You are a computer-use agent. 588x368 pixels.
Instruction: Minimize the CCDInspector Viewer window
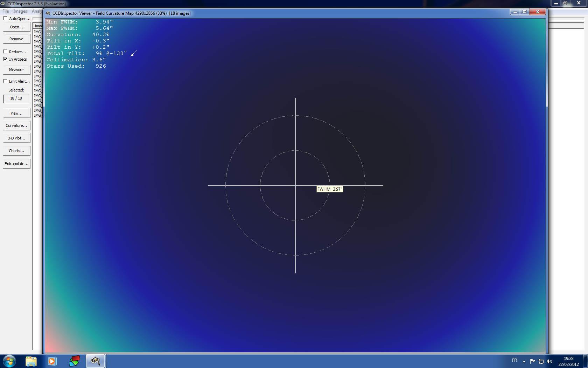coord(515,12)
